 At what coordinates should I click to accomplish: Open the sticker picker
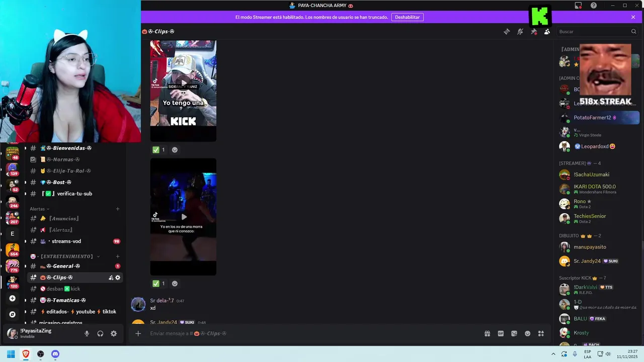tap(514, 333)
